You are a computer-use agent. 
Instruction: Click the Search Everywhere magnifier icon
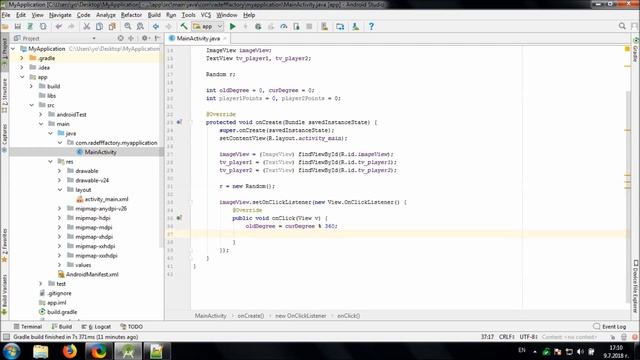point(622,26)
